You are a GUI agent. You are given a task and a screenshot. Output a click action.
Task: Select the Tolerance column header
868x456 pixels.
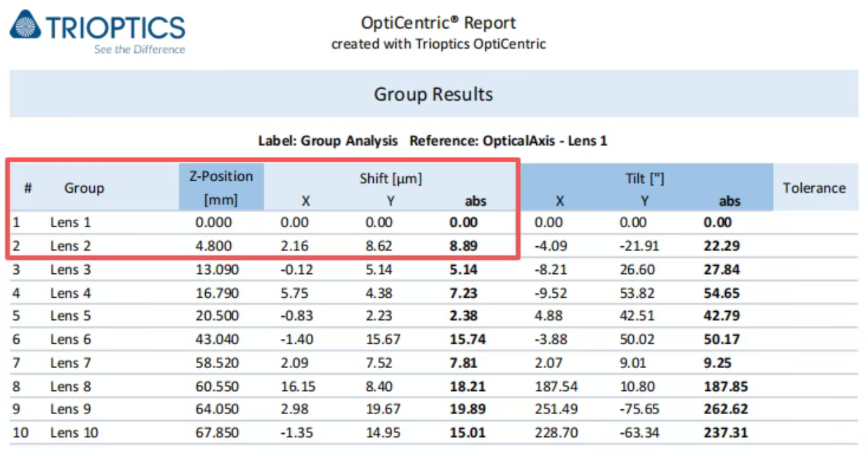(814, 188)
